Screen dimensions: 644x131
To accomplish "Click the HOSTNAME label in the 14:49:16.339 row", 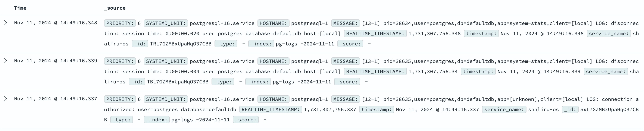I will pos(273,61).
